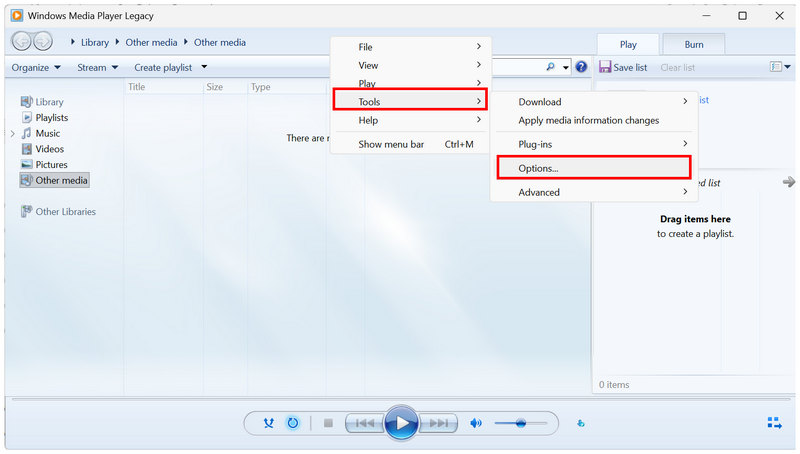Start playback with the Play button

coord(402,422)
